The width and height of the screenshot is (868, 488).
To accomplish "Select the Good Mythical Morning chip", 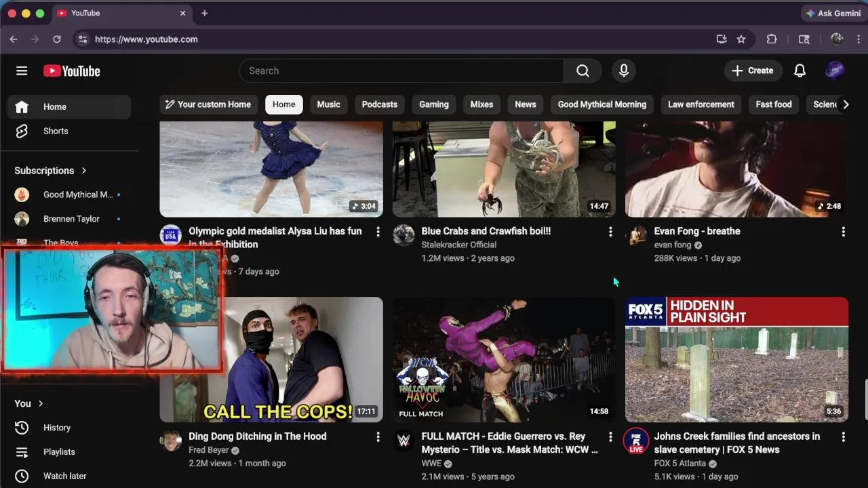I will 602,104.
